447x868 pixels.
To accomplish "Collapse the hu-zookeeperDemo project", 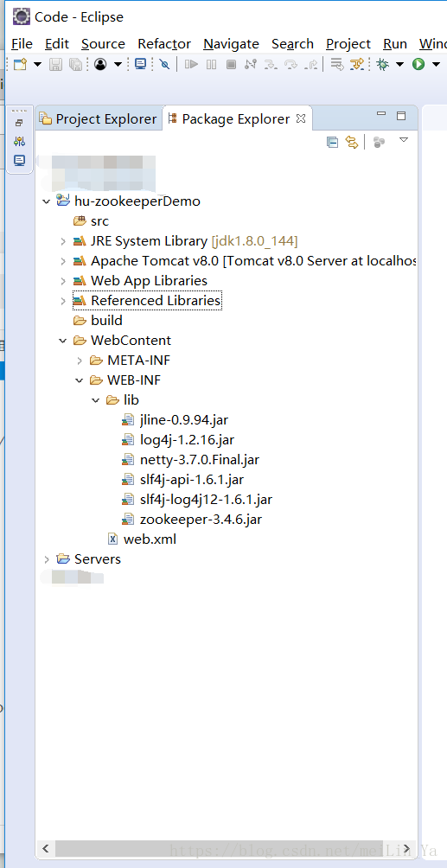I will 47,201.
